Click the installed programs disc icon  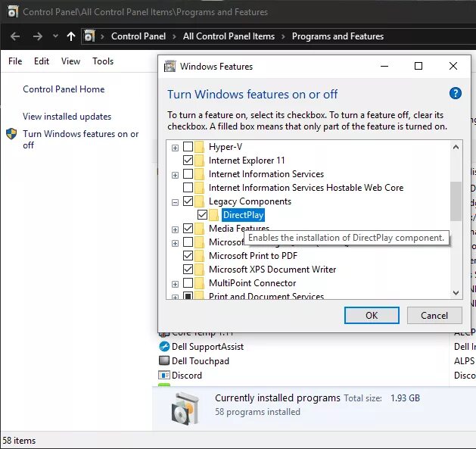pyautogui.click(x=185, y=408)
